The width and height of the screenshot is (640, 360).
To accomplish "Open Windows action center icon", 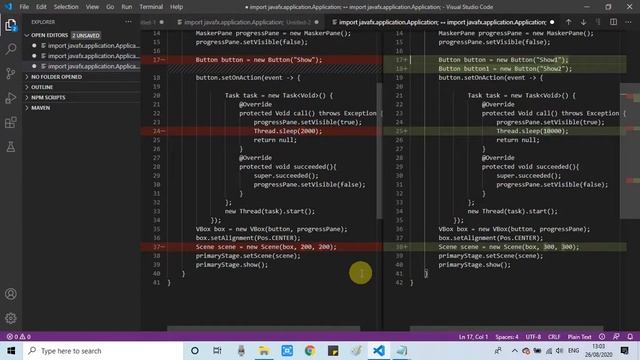I will pos(624,351).
